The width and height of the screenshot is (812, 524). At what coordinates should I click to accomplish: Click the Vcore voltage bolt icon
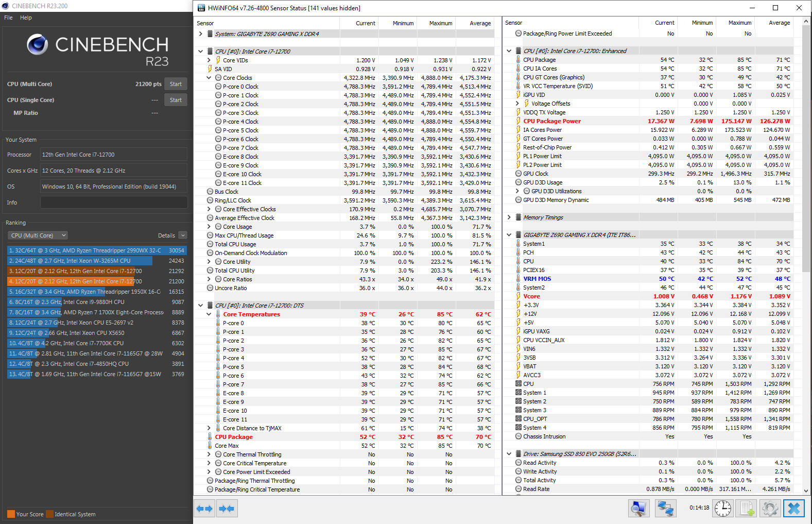point(519,296)
